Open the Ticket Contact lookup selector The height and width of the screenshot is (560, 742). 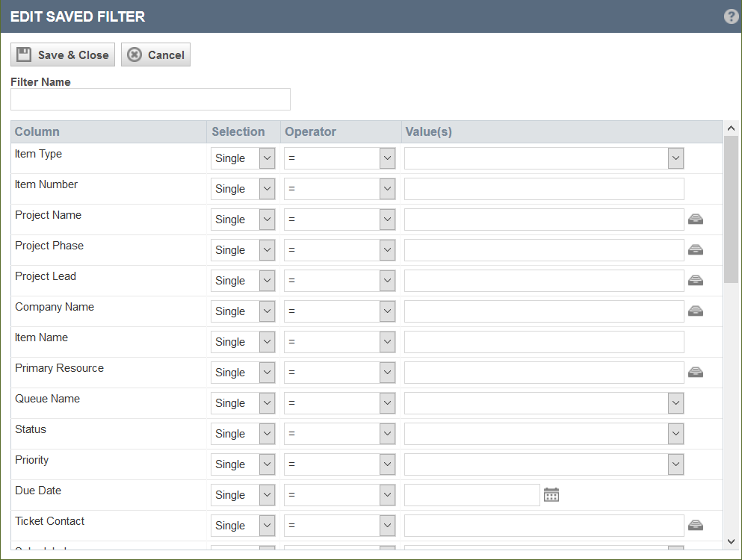(x=696, y=525)
